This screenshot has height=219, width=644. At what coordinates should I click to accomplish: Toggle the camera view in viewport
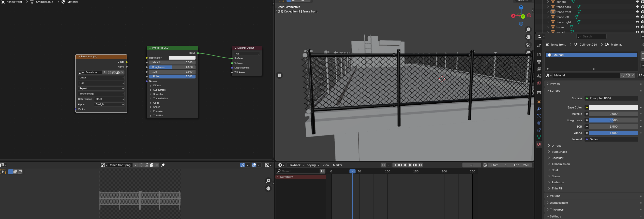[528, 45]
